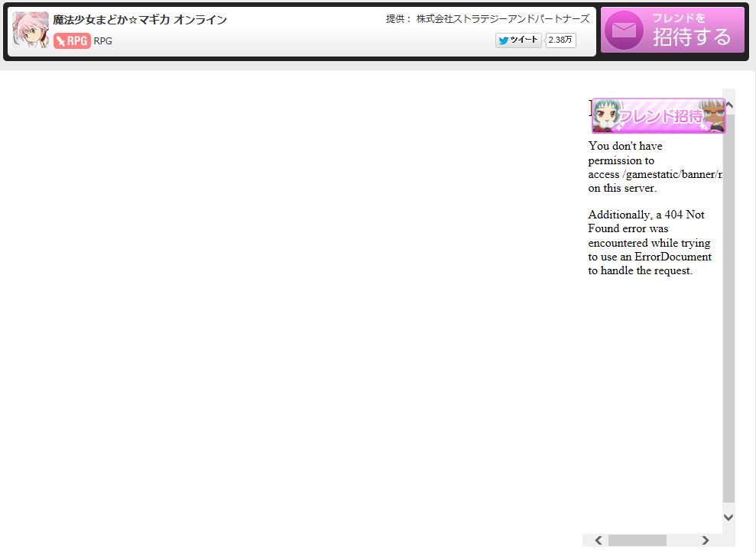Select the red RPG genre badge
Image resolution: width=756 pixels, height=553 pixels.
coord(73,41)
